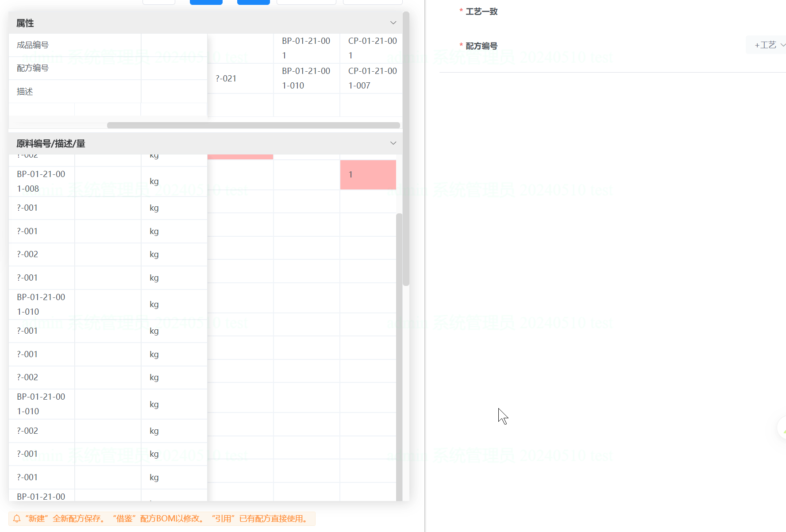Click the 工艺一致 required field label
The width and height of the screenshot is (786, 532).
482,12
